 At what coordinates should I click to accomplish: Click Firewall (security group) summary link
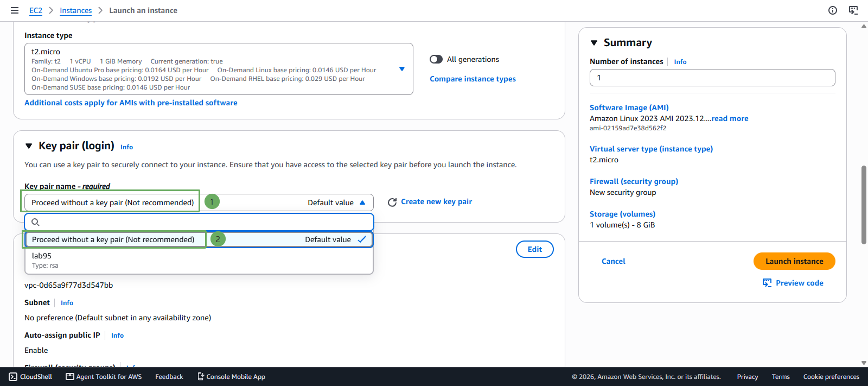(x=634, y=181)
